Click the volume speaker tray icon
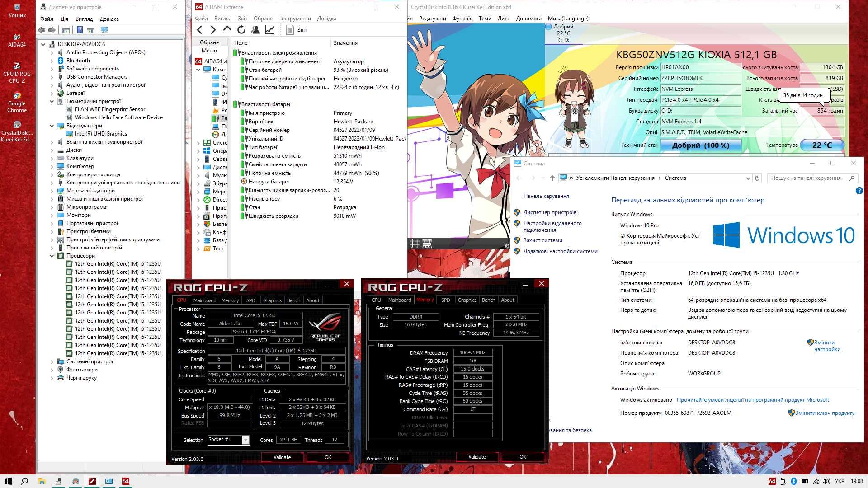Screen dimensions: 868x488 pos(826,481)
